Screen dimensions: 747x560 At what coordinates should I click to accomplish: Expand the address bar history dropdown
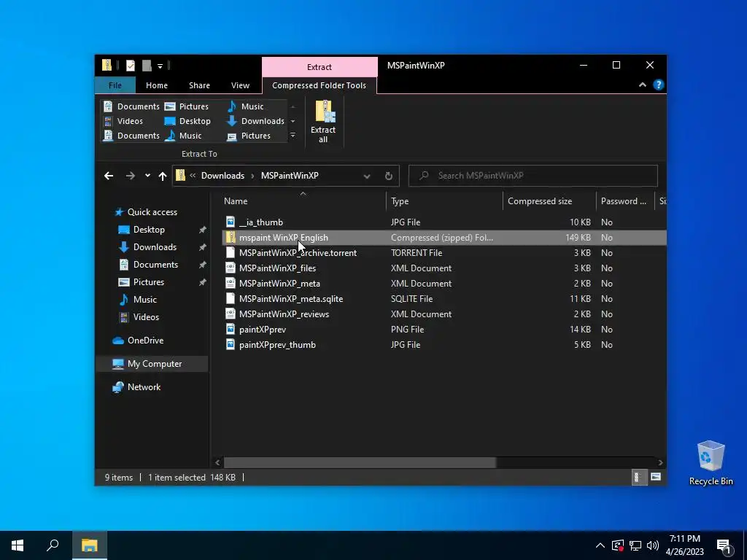pyautogui.click(x=367, y=176)
